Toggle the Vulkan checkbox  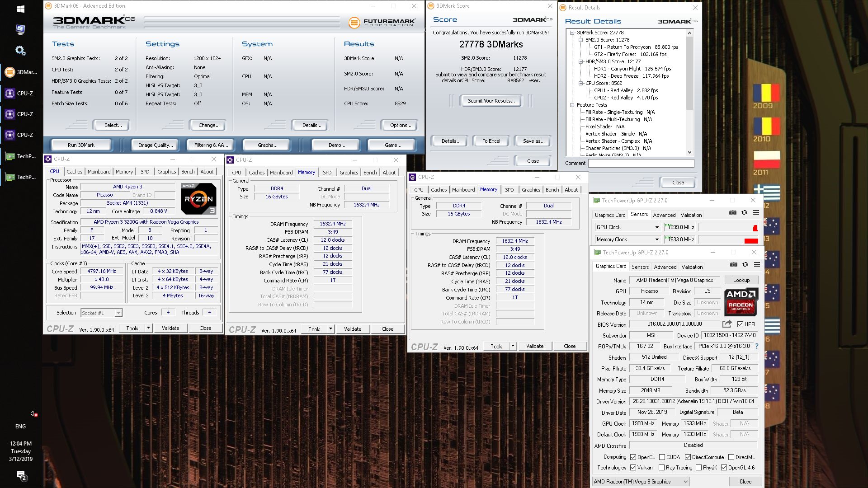(x=633, y=468)
